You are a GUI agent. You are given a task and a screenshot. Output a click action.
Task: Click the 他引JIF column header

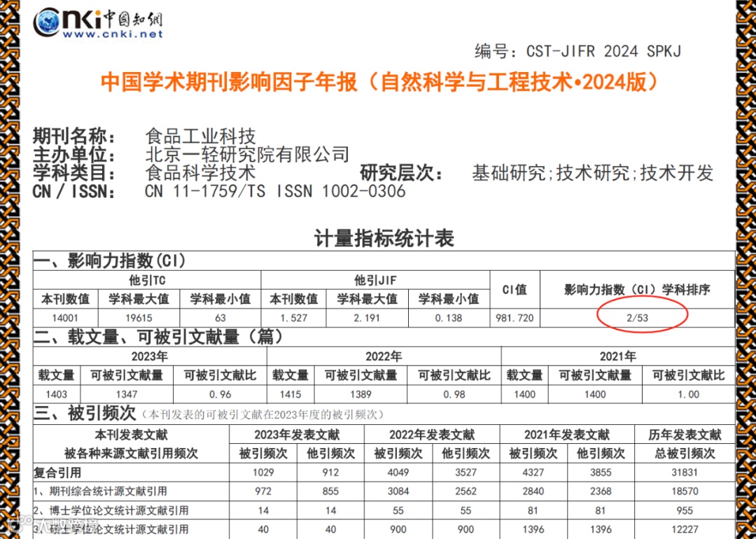tap(375, 280)
